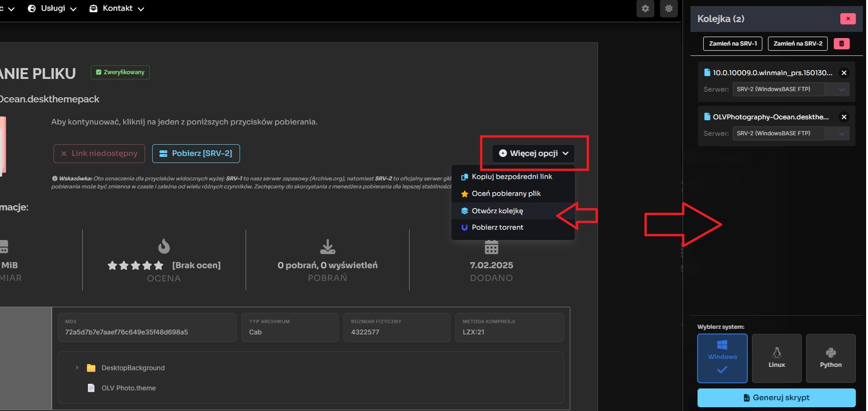This screenshot has height=411, width=868.
Task: Click the first gear settings icon
Action: pos(645,8)
